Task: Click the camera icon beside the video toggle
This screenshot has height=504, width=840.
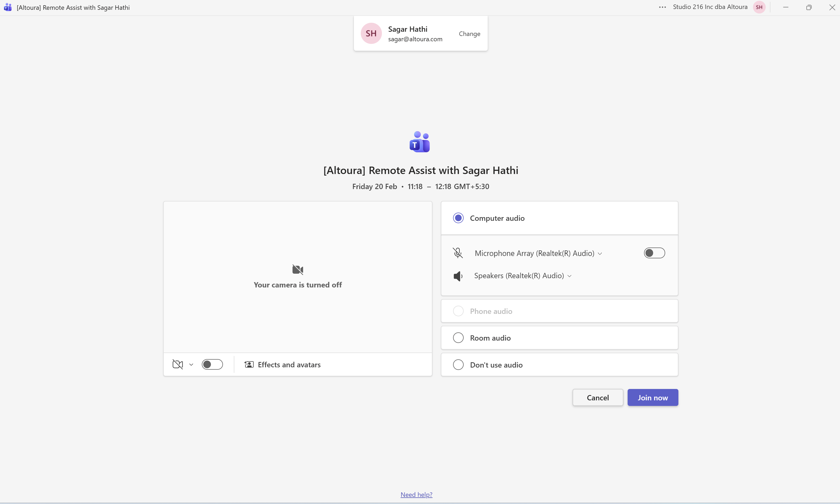Action: 178,364
